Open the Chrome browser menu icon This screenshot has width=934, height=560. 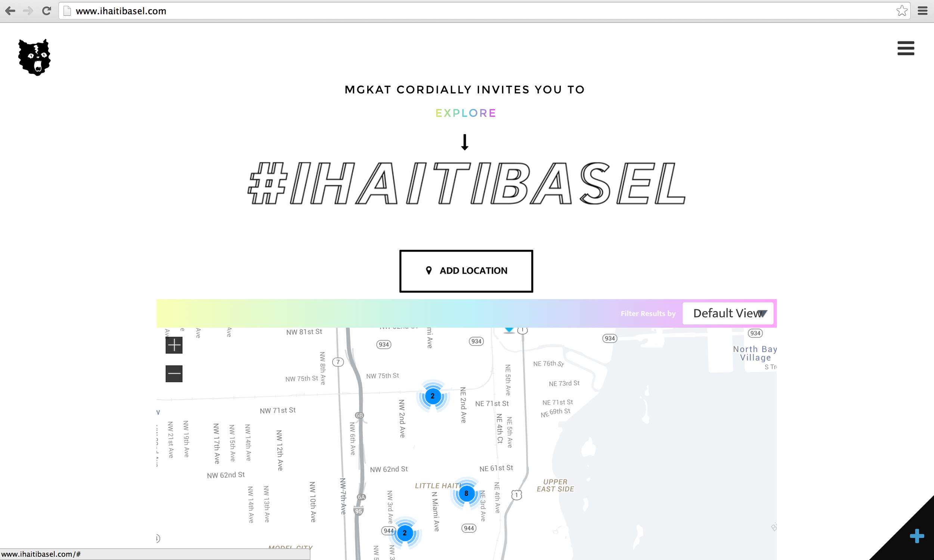pyautogui.click(x=923, y=11)
